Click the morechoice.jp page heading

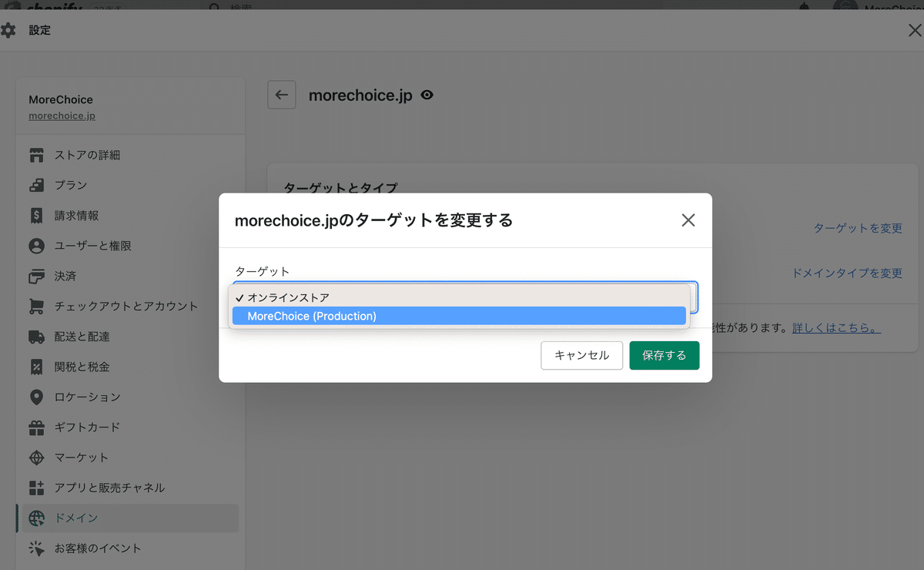[x=360, y=95]
